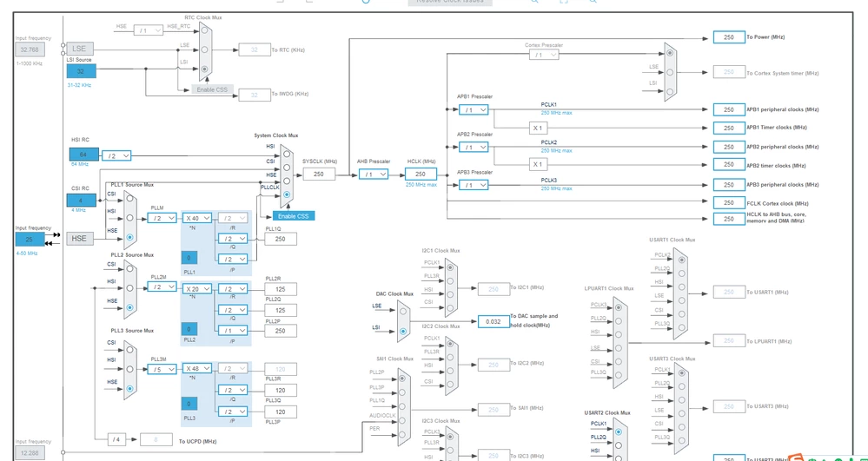This screenshot has height=461, width=868.
Task: Open the HSI RC /2 divider dropdown
Action: point(116,156)
